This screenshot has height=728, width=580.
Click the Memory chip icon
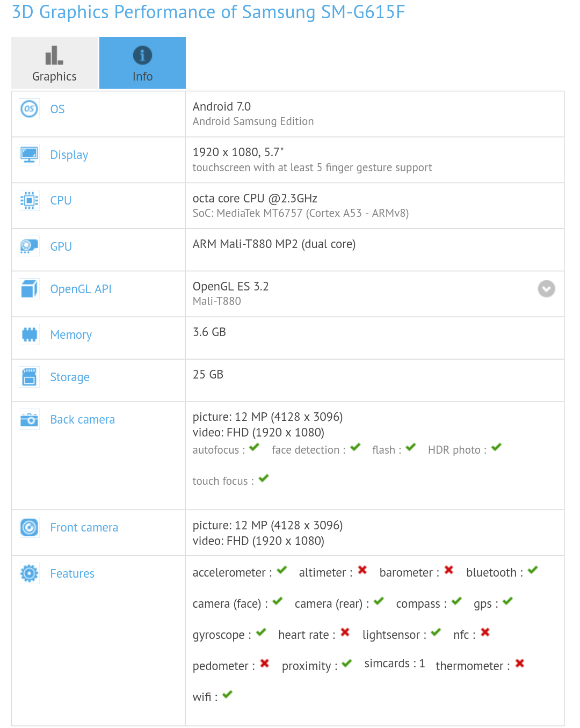pyautogui.click(x=29, y=334)
